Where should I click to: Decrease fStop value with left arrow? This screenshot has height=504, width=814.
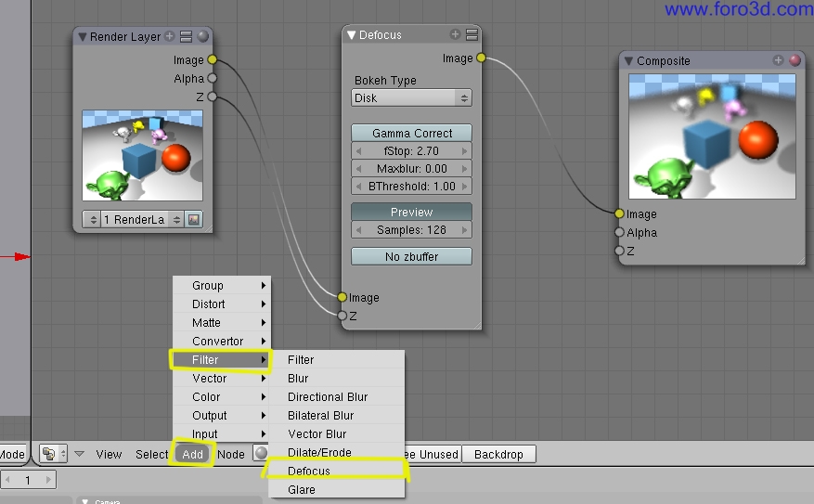click(x=358, y=151)
